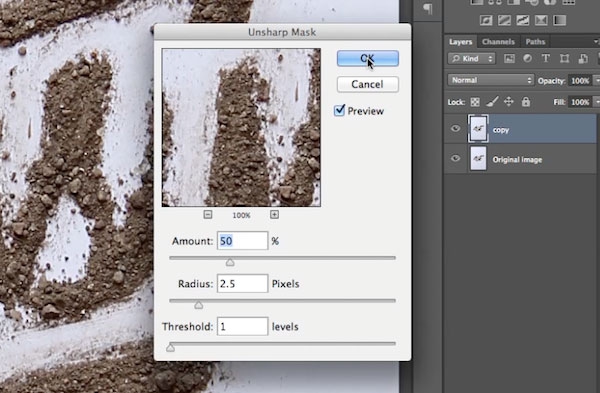
Task: Zoom in the Unsharp Mask preview
Action: pyautogui.click(x=274, y=214)
